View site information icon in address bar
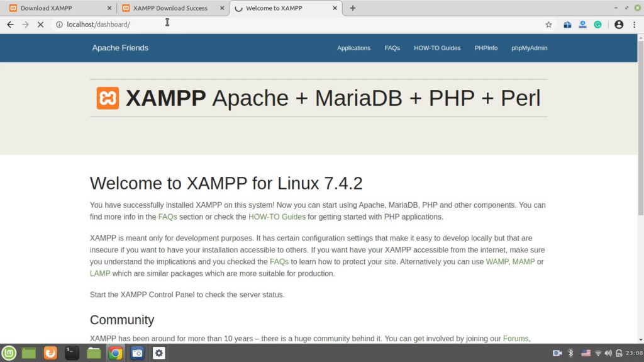This screenshot has height=362, width=644. coord(59,25)
